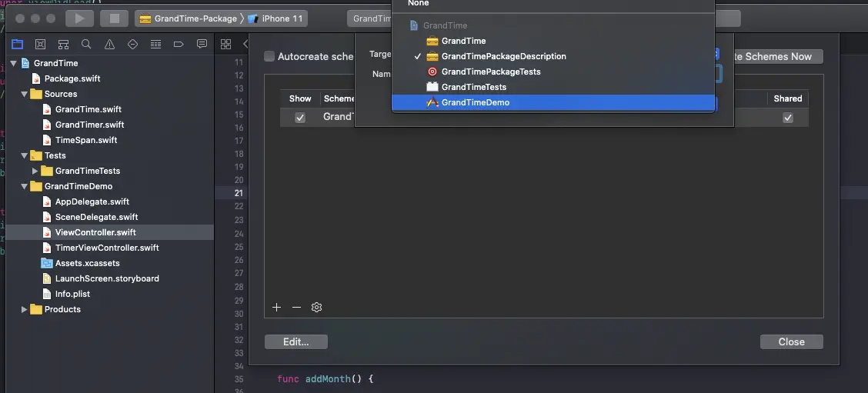Open Assets.xcassets catalog
The height and width of the screenshot is (393, 868).
[x=87, y=264]
